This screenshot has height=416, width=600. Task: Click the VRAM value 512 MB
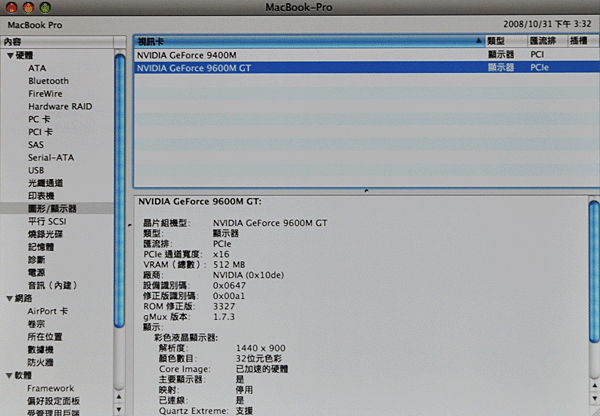(x=229, y=265)
